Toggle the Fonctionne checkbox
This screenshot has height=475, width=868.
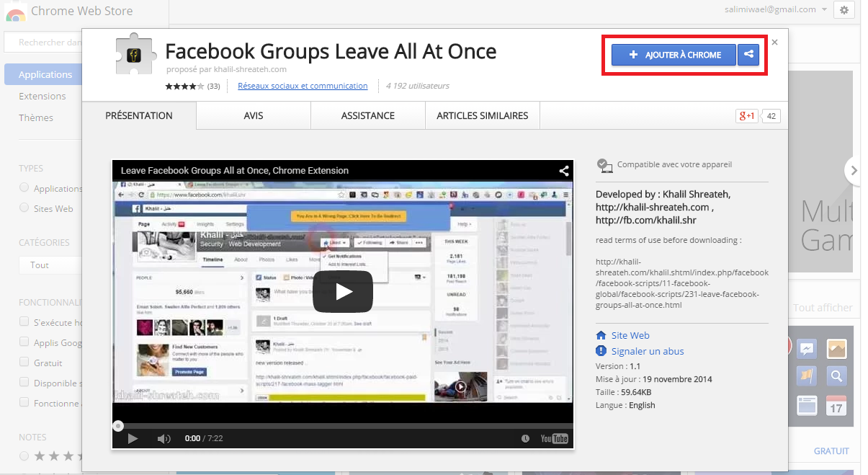click(x=24, y=402)
